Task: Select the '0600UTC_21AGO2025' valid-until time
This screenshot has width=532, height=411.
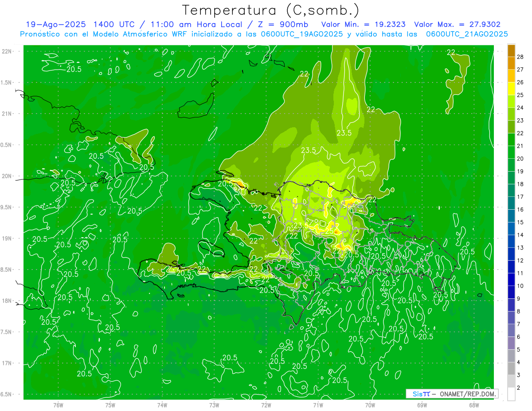Action: pos(467,34)
